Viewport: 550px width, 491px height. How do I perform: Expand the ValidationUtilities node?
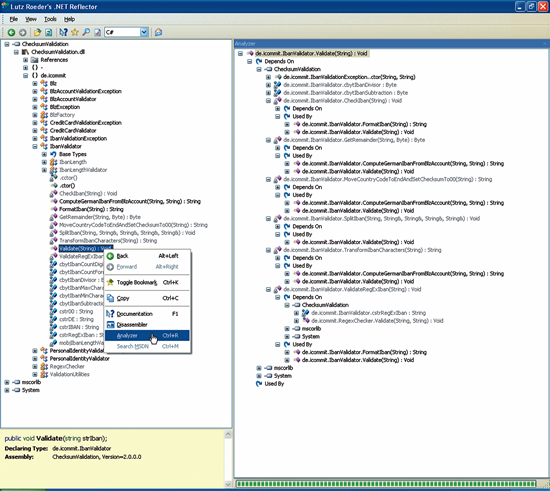(x=35, y=374)
